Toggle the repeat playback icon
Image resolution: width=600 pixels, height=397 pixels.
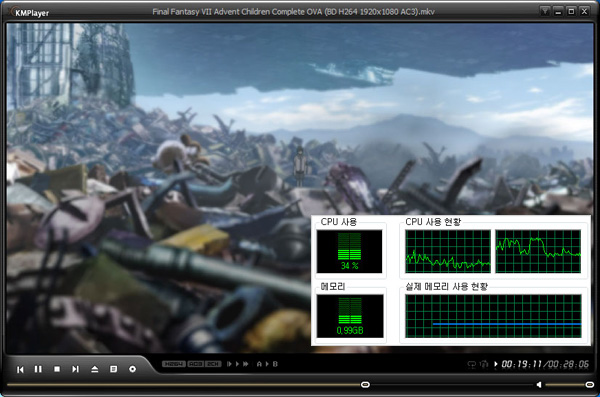(472, 364)
